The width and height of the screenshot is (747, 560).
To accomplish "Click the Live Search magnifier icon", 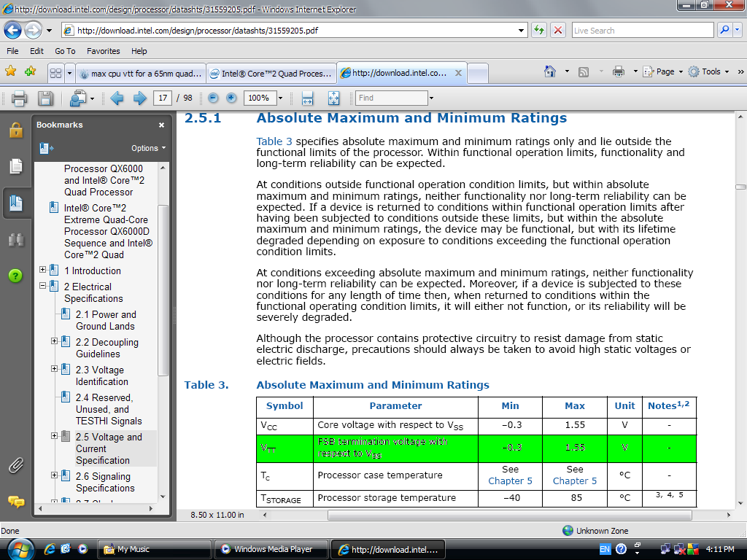I will point(724,30).
